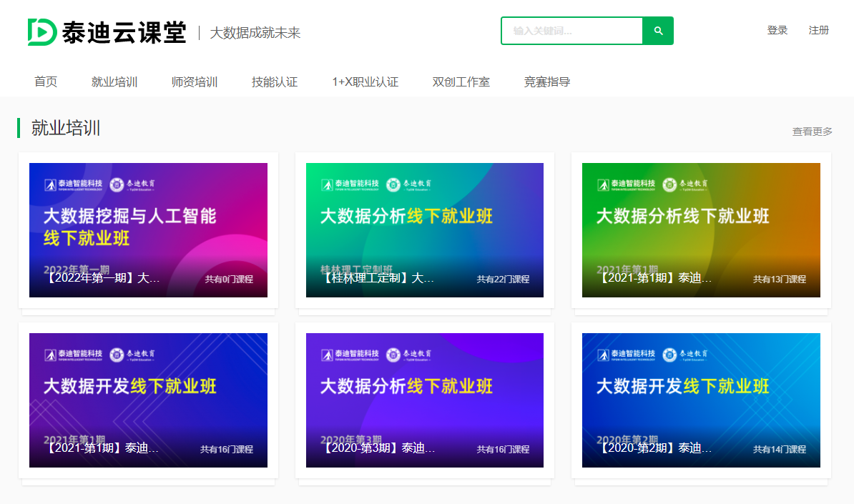
Task: Open 大数据挖掘与人工智能 2022年第一期 course card
Action: (x=148, y=230)
